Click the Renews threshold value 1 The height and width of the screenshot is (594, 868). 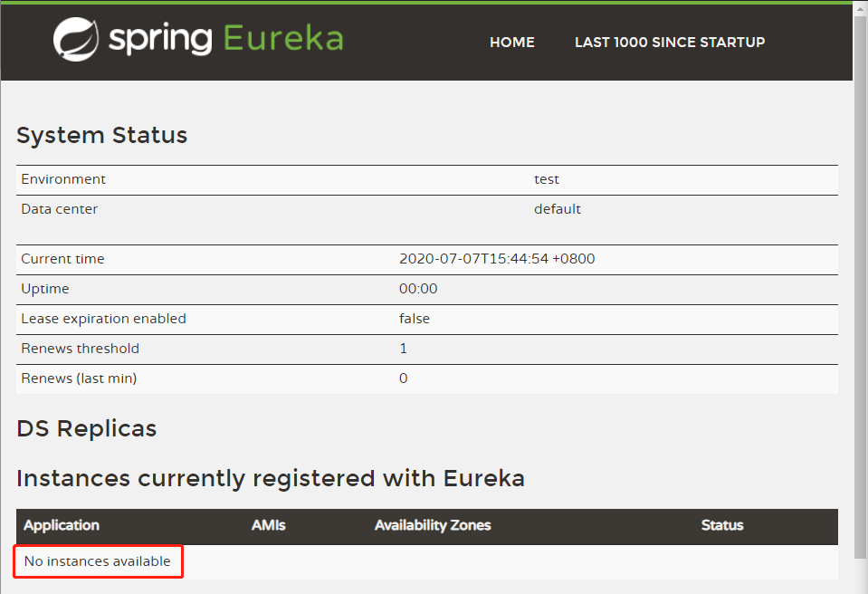point(403,348)
